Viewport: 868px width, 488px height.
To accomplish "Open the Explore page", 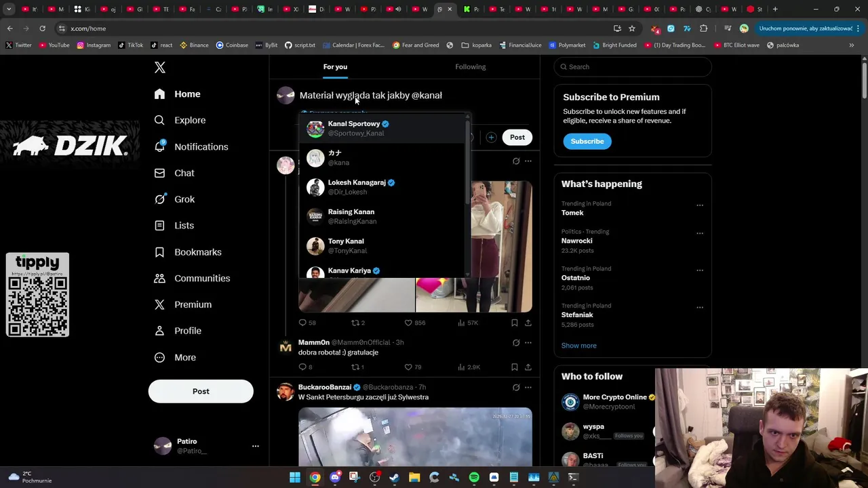I will [180, 120].
